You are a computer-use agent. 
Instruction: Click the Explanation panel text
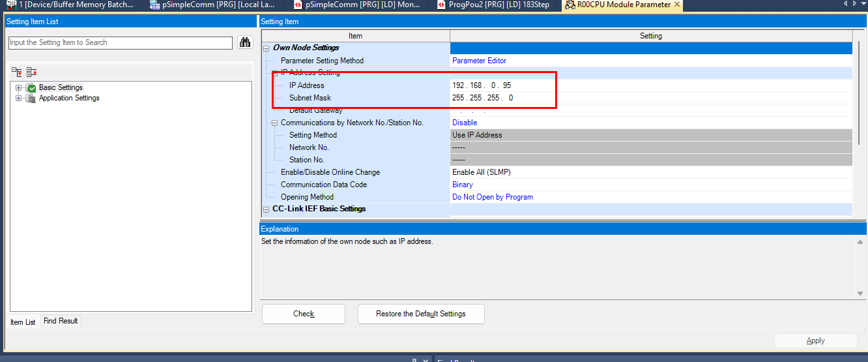pos(347,241)
